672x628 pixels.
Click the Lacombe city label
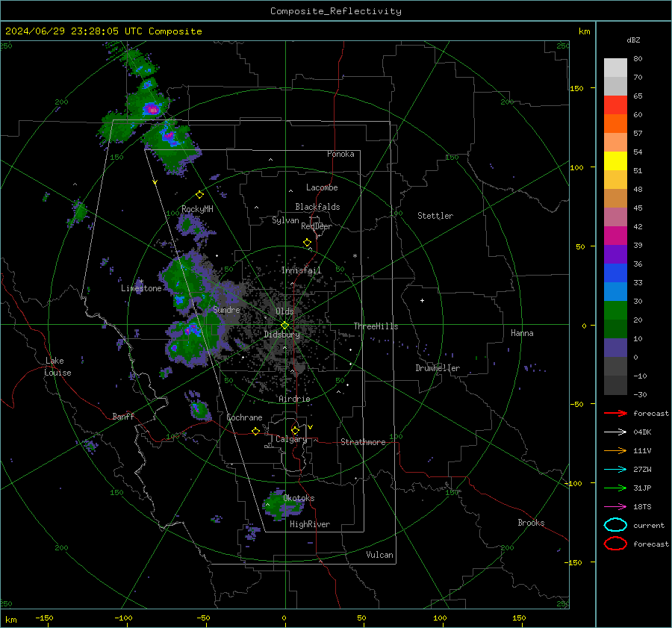(x=322, y=187)
